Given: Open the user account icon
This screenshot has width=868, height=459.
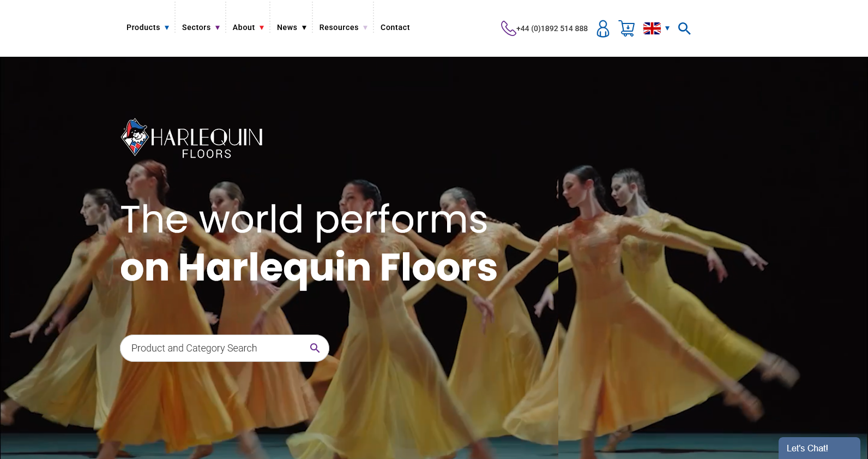Looking at the screenshot, I should click(602, 28).
